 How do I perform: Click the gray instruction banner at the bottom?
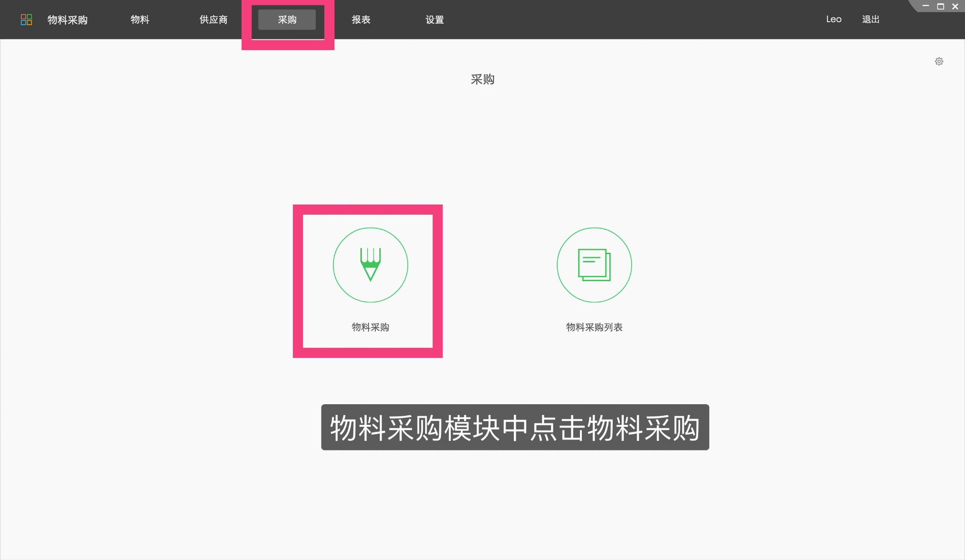click(x=516, y=427)
